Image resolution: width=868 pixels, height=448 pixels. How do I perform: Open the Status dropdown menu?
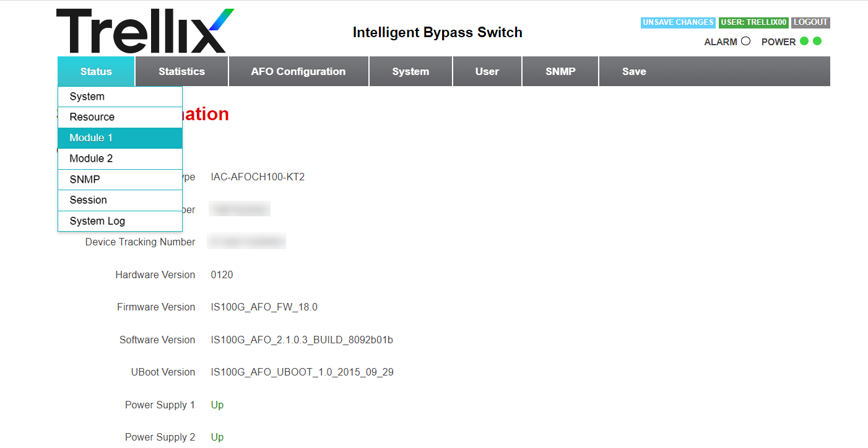click(x=96, y=71)
